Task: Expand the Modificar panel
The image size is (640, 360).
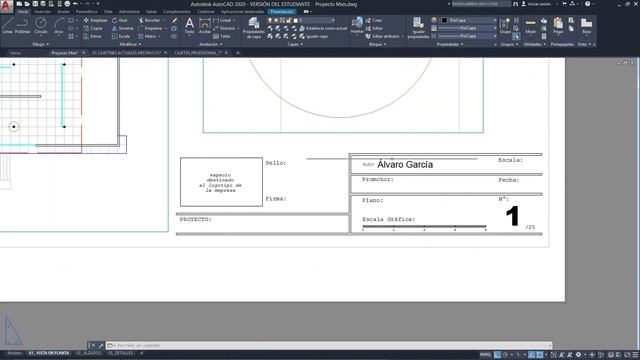Action: click(130, 44)
